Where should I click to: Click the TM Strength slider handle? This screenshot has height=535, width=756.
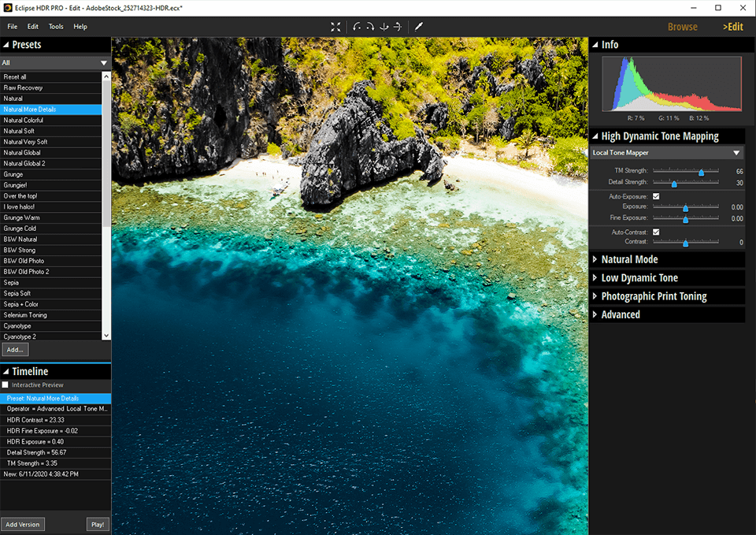pyautogui.click(x=701, y=171)
